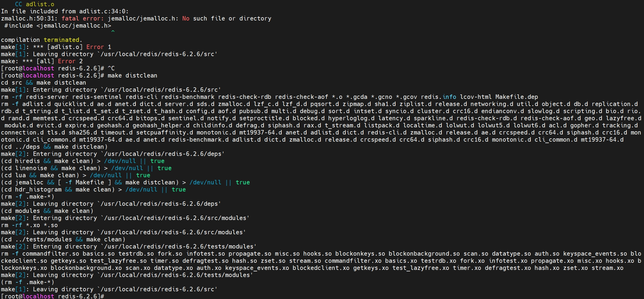Click '(cd jemalloc && [ -f Makefile ]' line
Viewport: 644px width, 299px height.
point(125,182)
